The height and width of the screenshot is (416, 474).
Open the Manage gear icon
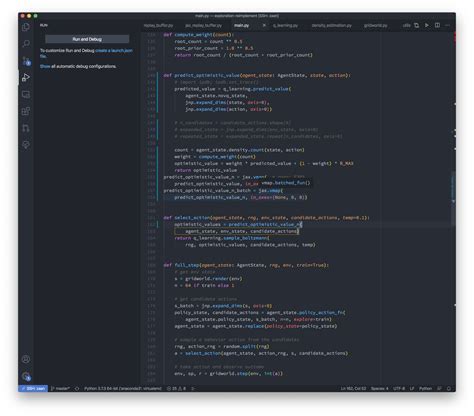pos(26,376)
